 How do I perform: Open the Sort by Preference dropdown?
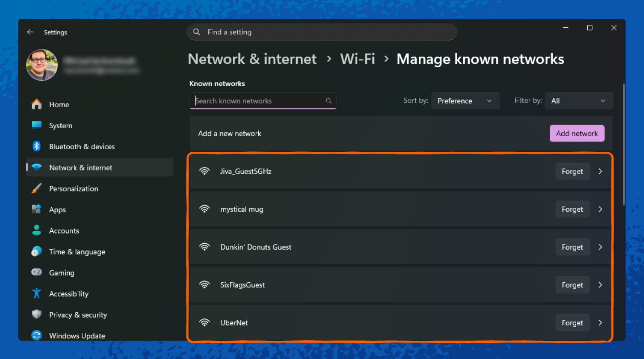coord(465,101)
